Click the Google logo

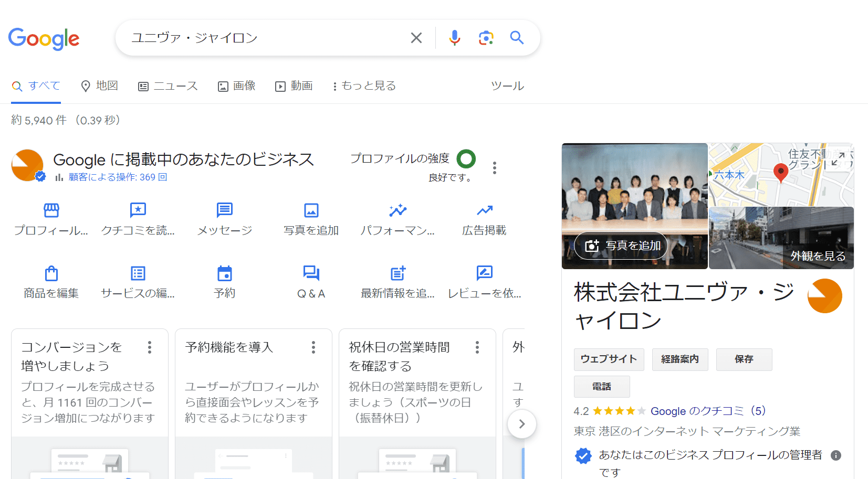(x=44, y=38)
